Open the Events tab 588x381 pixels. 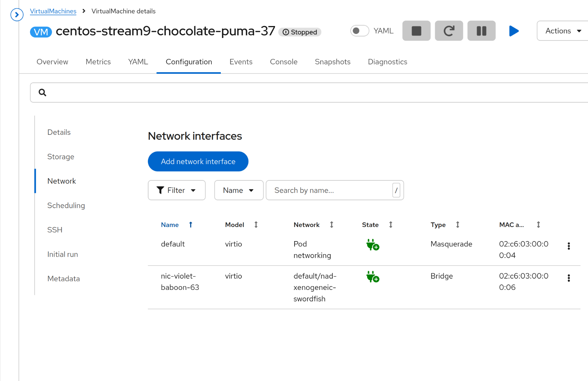point(241,62)
